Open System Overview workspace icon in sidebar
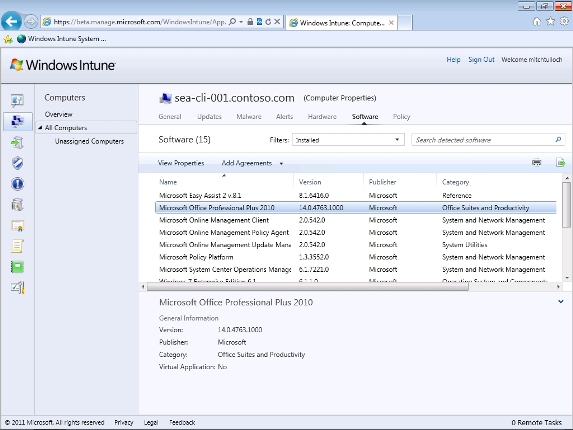The height and width of the screenshot is (430, 573). click(x=17, y=100)
